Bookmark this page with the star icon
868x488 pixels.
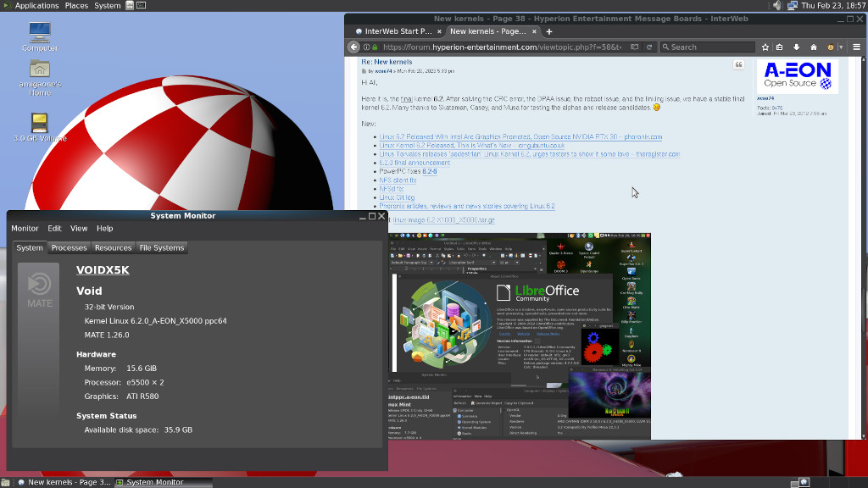pos(765,47)
